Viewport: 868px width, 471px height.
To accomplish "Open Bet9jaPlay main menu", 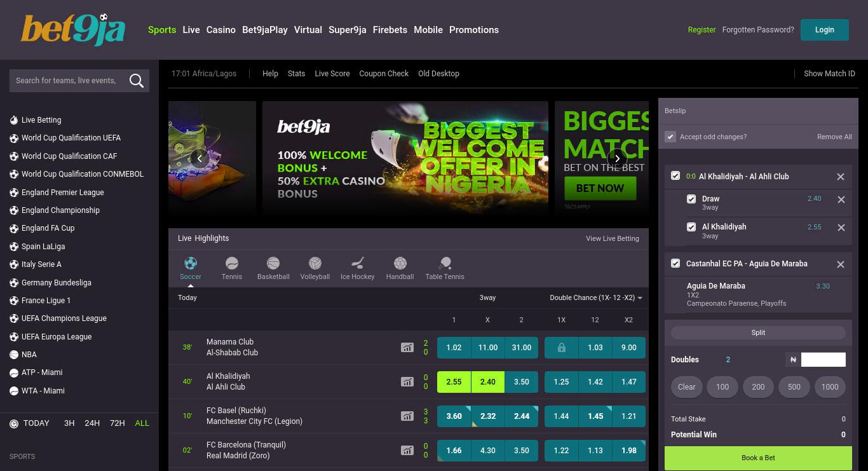I will click(x=265, y=30).
